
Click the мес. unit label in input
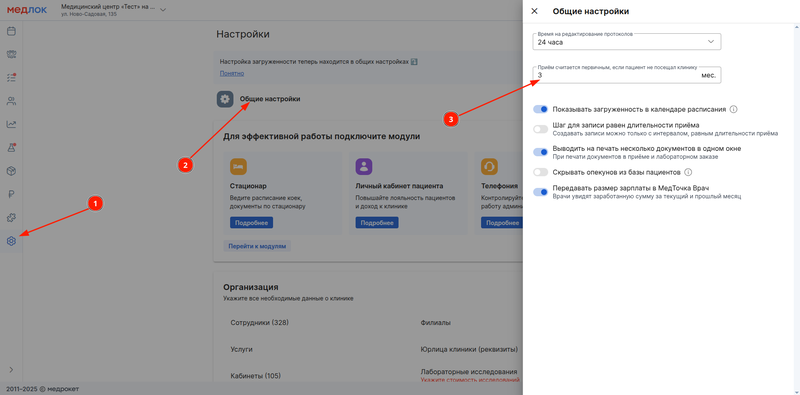[708, 75]
